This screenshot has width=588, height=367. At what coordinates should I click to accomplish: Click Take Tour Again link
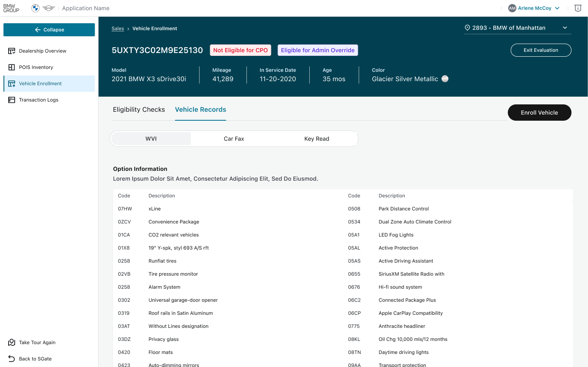(x=37, y=343)
